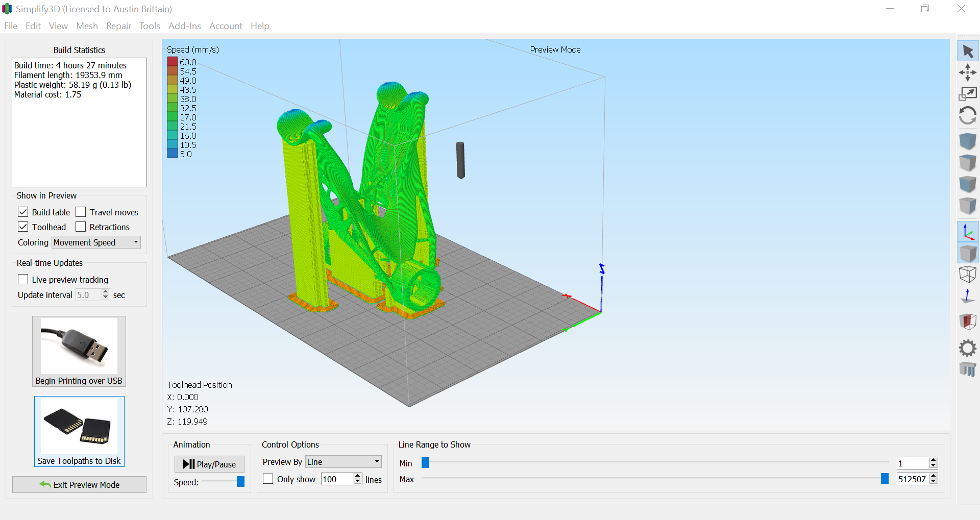This screenshot has width=980, height=520.
Task: Open the Coloring dropdown
Action: (96, 242)
